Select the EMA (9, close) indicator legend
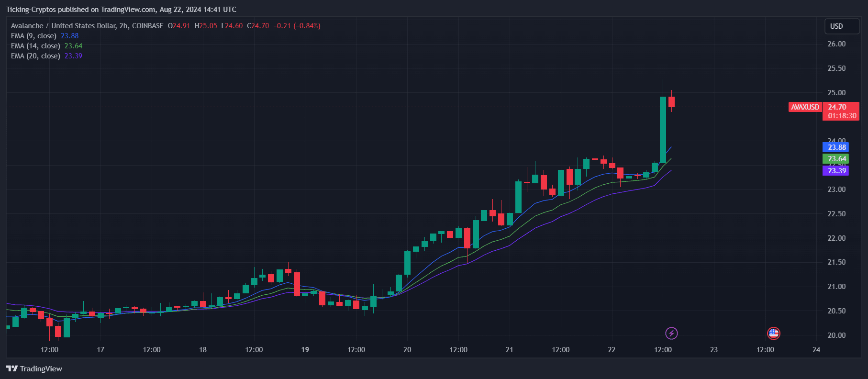Screen dimensions: 868x379 coord(33,36)
